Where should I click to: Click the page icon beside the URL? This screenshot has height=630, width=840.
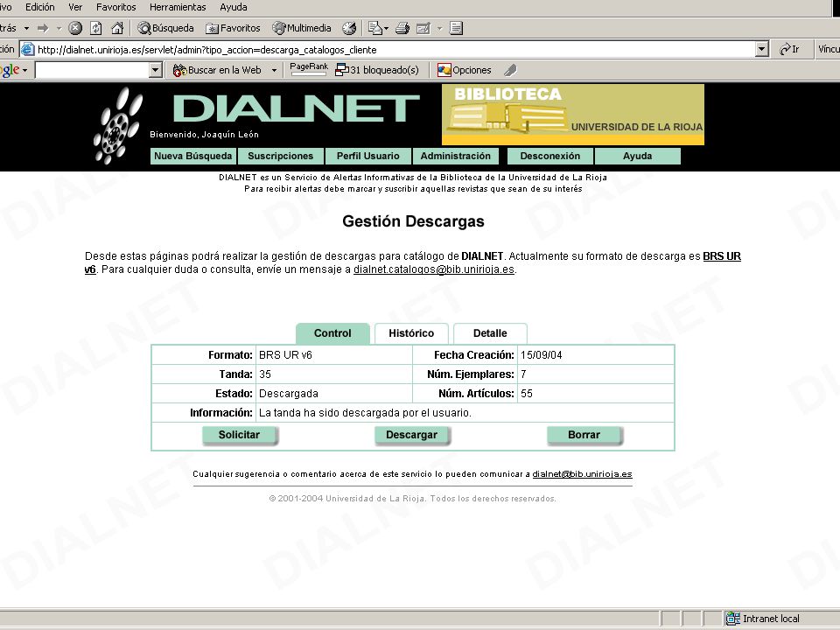coord(28,50)
